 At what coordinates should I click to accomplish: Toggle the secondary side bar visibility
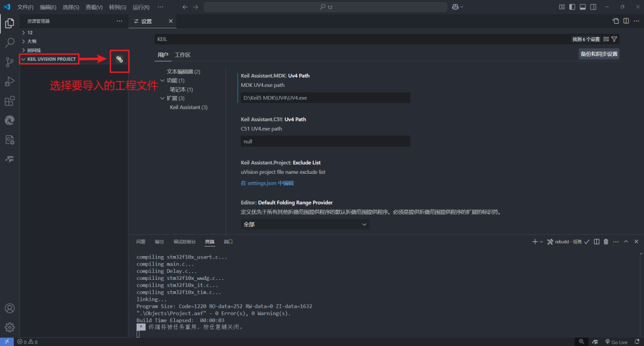pyautogui.click(x=593, y=7)
